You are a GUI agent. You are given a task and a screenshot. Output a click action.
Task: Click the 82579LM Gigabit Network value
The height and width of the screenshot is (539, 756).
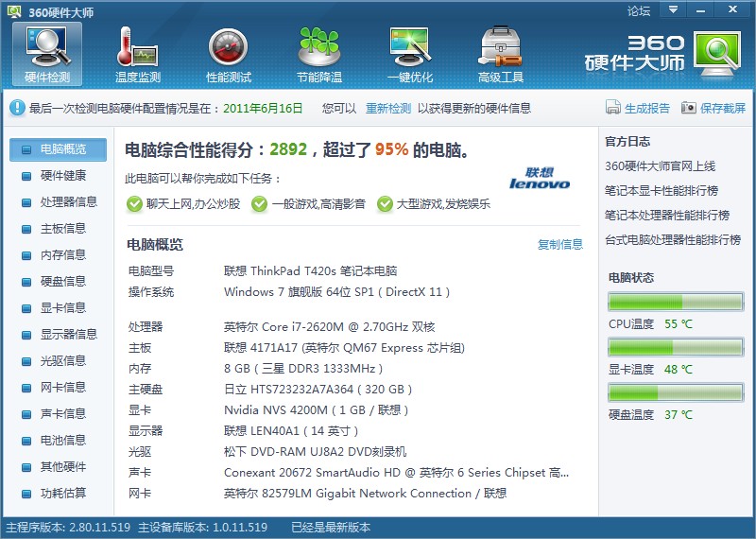tap(365, 494)
